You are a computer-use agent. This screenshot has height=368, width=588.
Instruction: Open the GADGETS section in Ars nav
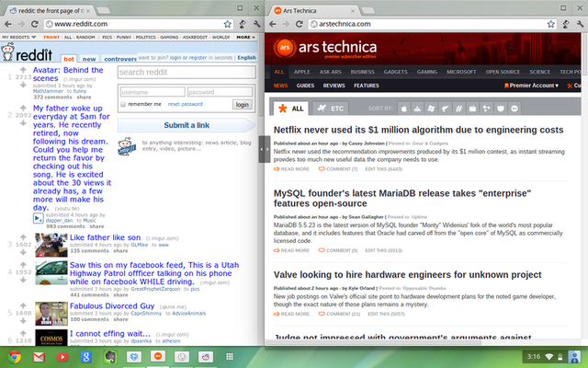coord(395,72)
